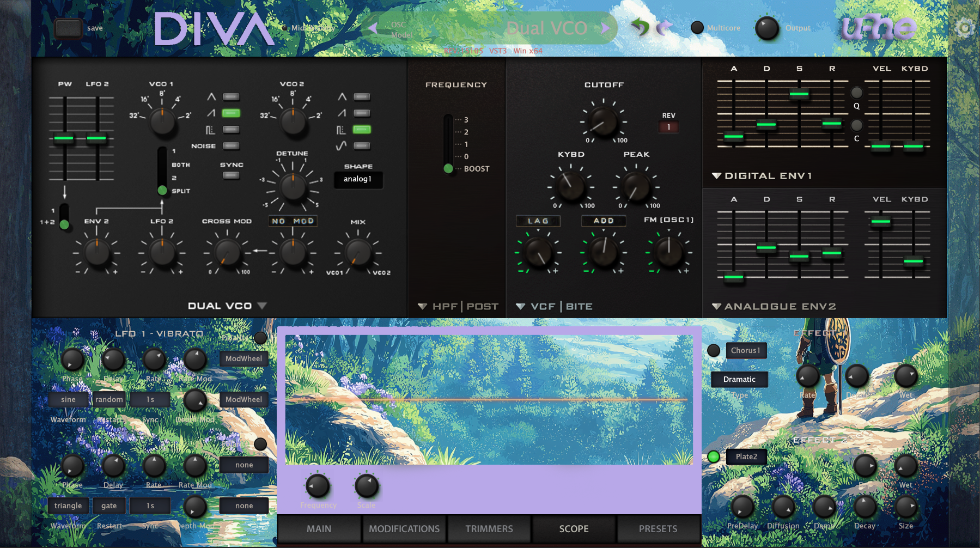Screen dimensions: 980x548
Task: Toggle the SYNC switch
Action: 231,175
